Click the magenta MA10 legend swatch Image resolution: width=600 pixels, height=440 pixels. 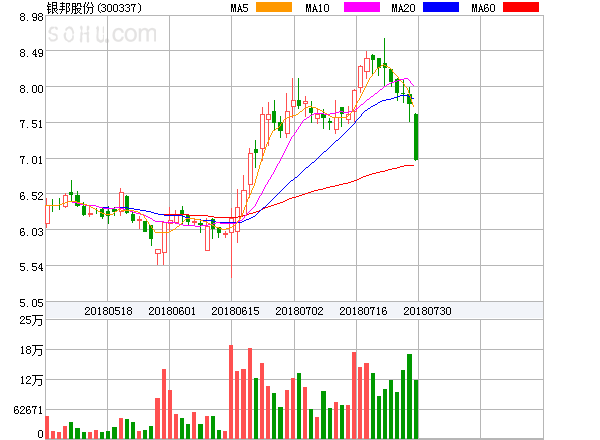[362, 7]
